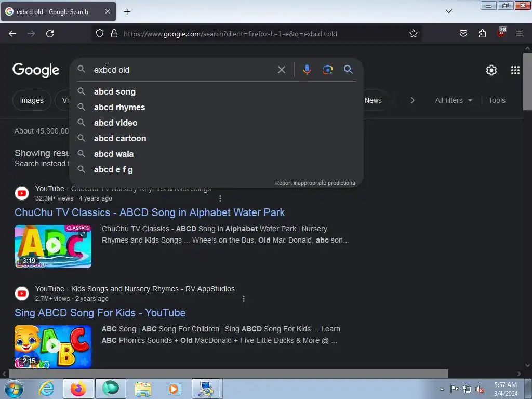This screenshot has width=532, height=399.
Task: Open ChuChu TV Classics ABCD Song link
Action: pyautogui.click(x=150, y=212)
